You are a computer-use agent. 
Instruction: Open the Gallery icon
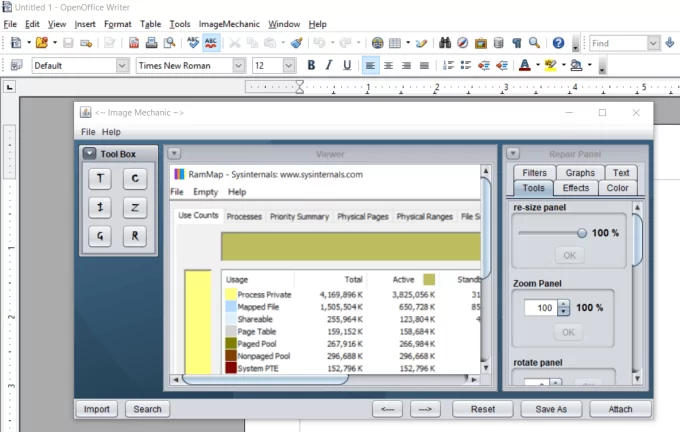click(x=481, y=43)
